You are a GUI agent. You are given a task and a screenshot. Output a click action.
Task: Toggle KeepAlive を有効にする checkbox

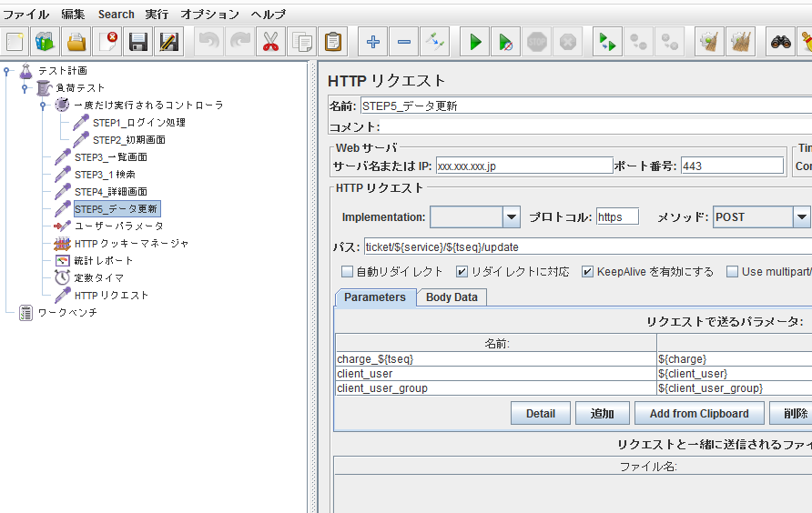click(x=587, y=272)
